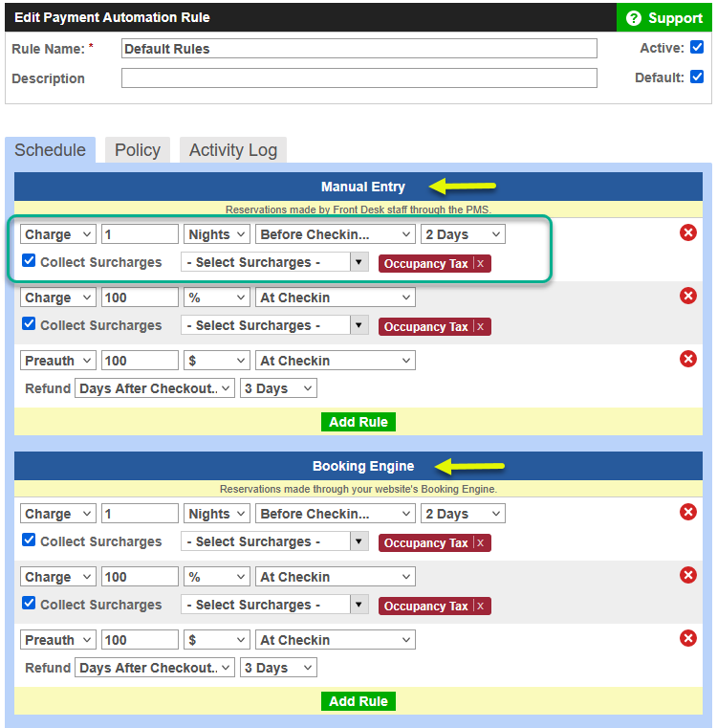The width and height of the screenshot is (717, 728).
Task: Open the Support help button
Action: pos(664,18)
